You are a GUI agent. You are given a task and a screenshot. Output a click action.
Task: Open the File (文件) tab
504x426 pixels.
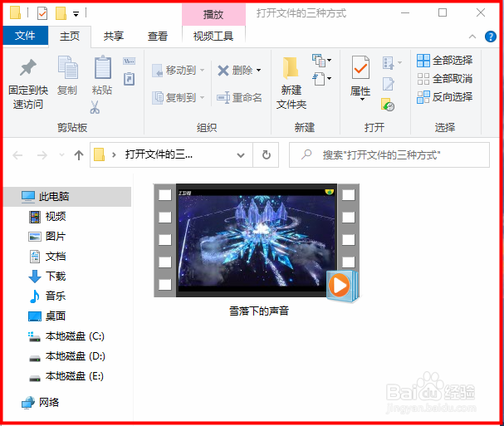click(x=25, y=36)
